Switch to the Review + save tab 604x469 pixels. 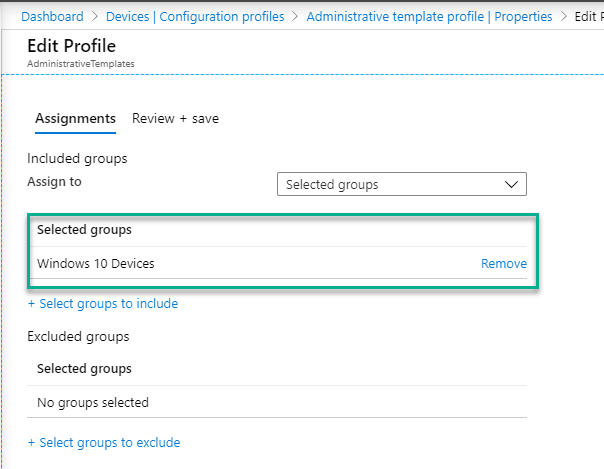coord(175,119)
